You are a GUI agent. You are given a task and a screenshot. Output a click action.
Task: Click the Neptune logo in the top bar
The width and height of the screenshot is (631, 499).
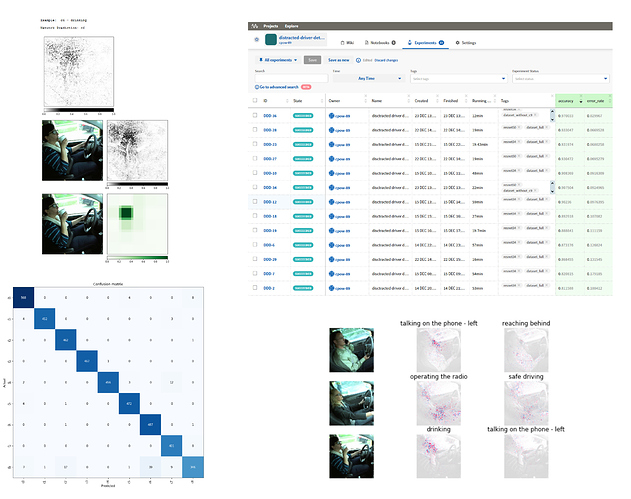pyautogui.click(x=256, y=28)
